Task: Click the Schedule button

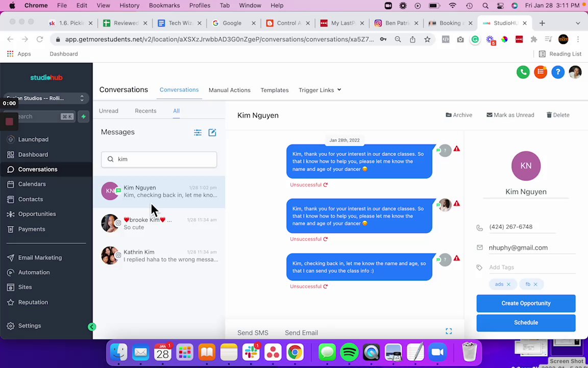Action: pos(526,323)
